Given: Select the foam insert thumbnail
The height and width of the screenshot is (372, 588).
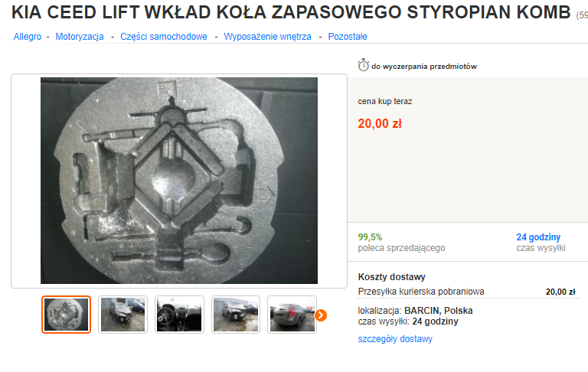Looking at the screenshot, I should [67, 315].
